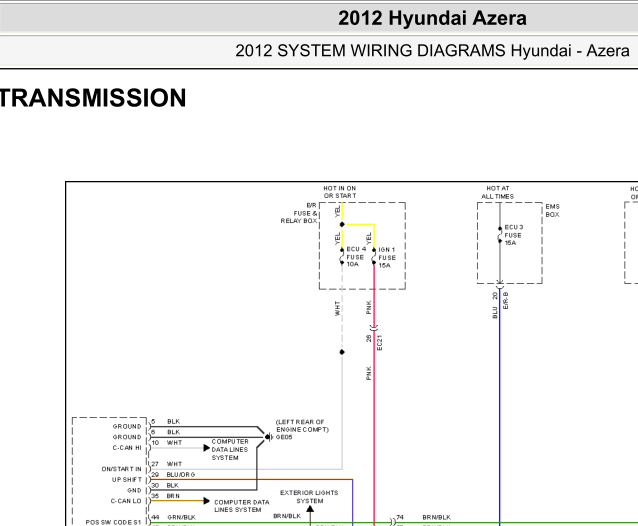638x526 pixels.
Task: Click the ECU 4 fuse symbol
Action: pos(342,256)
